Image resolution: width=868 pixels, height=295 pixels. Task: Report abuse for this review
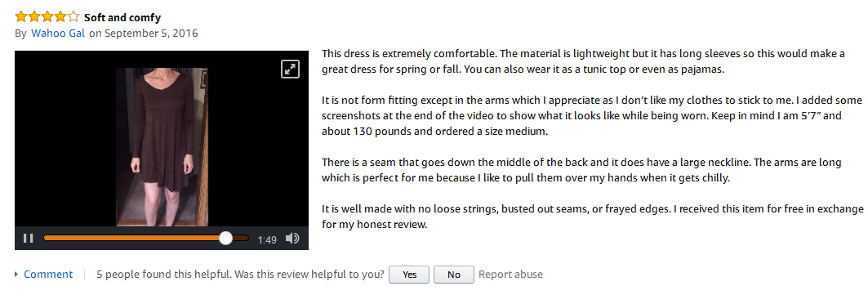510,274
